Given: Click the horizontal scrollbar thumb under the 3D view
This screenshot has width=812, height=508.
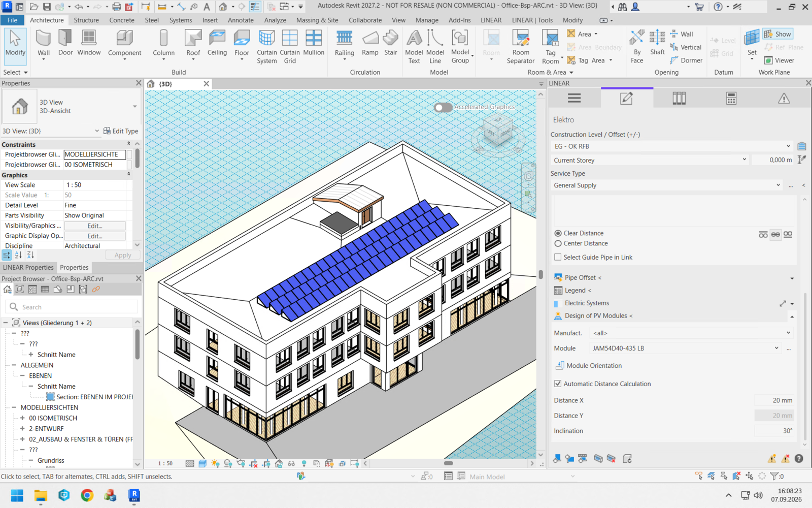Looking at the screenshot, I should click(x=448, y=463).
